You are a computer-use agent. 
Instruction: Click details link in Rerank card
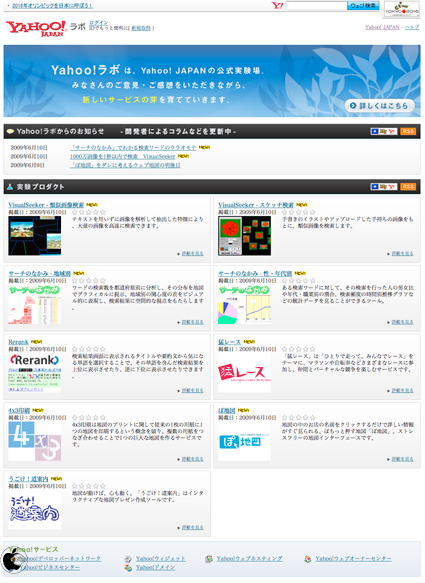click(x=192, y=390)
